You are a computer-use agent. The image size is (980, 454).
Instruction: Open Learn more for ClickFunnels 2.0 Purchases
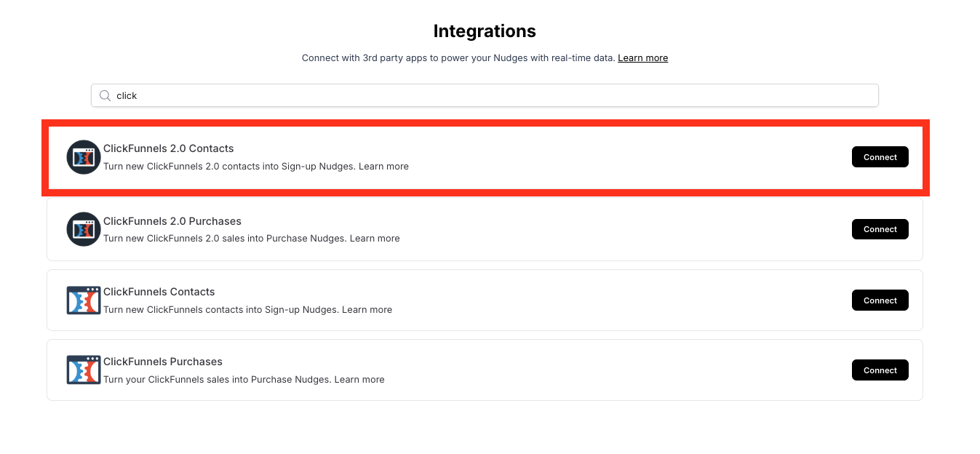375,239
